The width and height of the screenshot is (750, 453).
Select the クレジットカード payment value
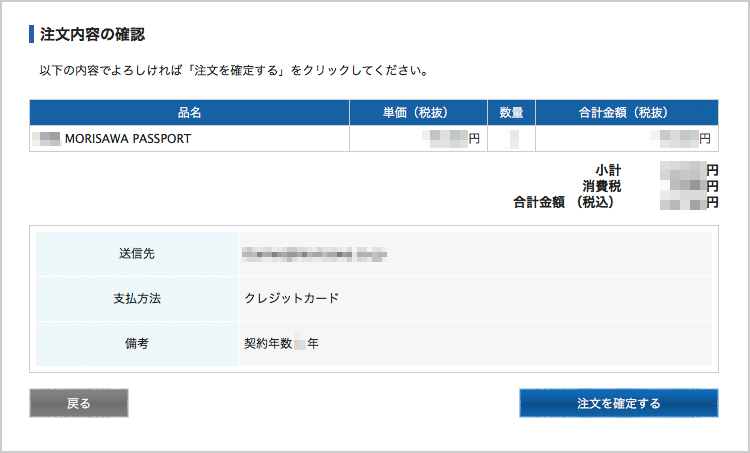(291, 298)
